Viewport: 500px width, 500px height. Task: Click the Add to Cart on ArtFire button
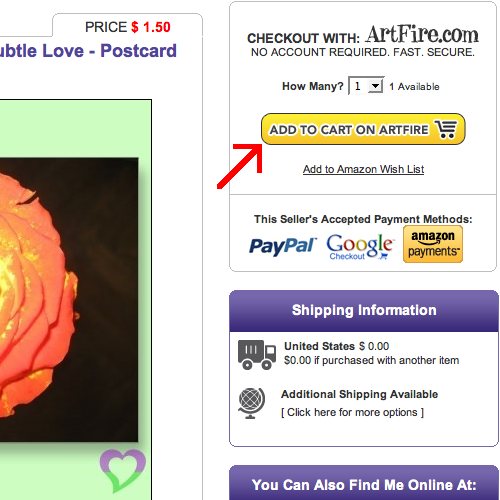(363, 129)
